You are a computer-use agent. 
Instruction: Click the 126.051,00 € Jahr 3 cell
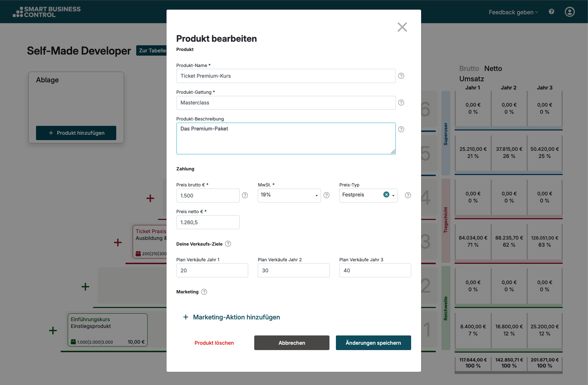point(544,241)
